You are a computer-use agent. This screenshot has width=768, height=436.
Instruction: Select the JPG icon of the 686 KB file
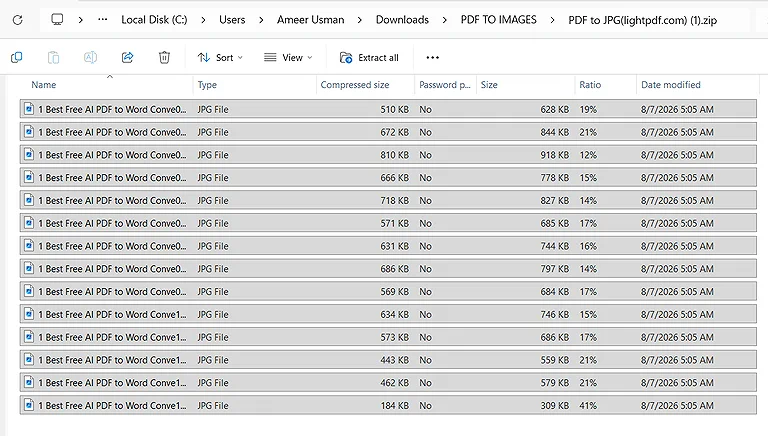[29, 268]
